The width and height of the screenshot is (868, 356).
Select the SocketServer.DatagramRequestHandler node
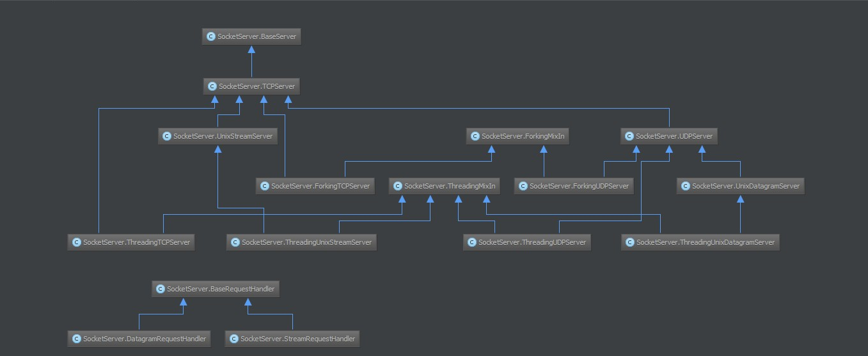139,339
